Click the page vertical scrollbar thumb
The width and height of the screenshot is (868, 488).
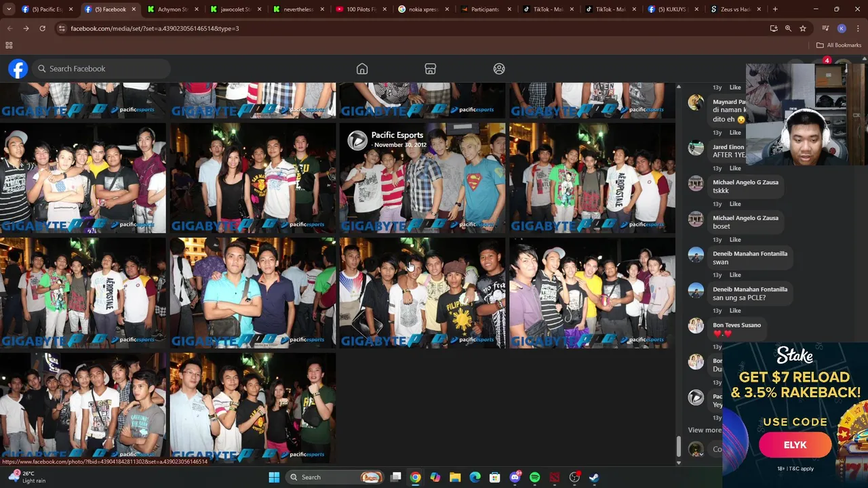[x=679, y=446]
